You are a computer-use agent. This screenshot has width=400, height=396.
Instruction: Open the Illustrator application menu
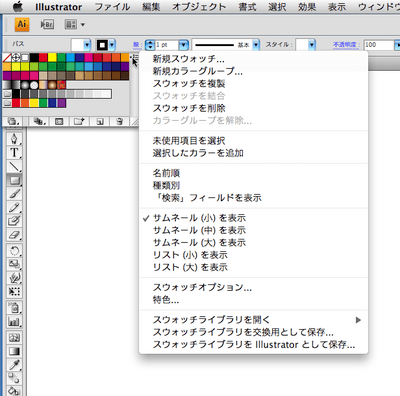coord(58,7)
